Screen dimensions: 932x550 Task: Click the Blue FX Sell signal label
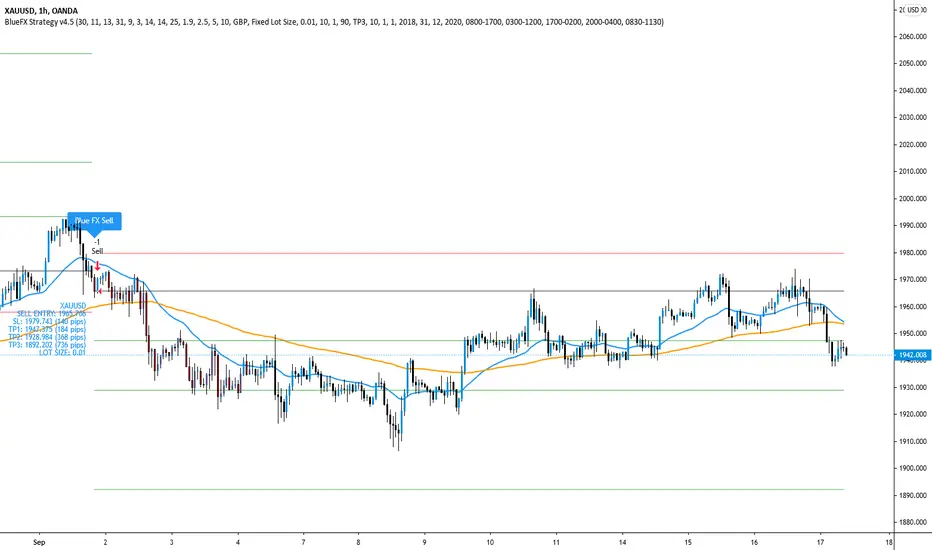(94, 221)
